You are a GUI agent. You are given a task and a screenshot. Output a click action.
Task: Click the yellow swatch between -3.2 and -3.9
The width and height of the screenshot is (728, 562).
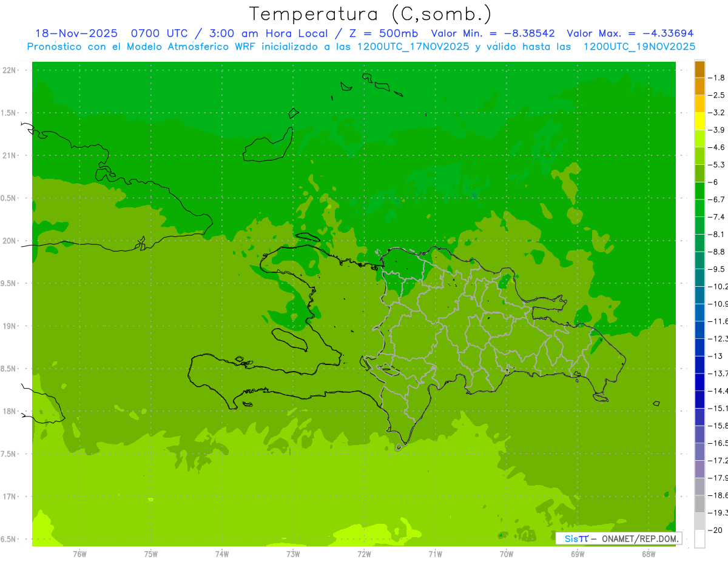click(x=699, y=121)
